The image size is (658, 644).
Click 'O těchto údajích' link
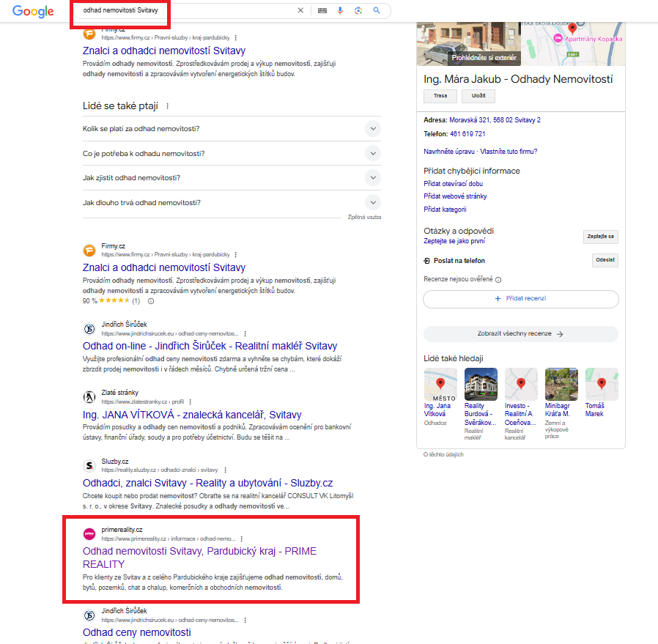coord(443,455)
